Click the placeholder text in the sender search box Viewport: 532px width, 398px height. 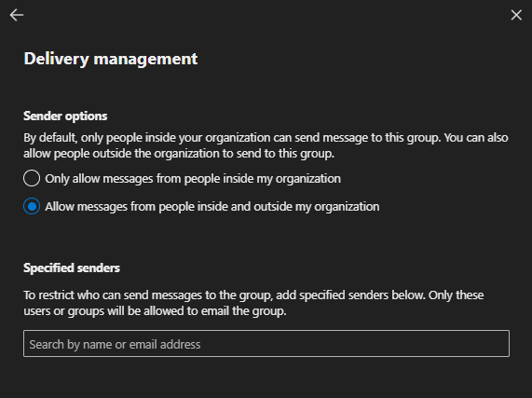pyautogui.click(x=115, y=344)
